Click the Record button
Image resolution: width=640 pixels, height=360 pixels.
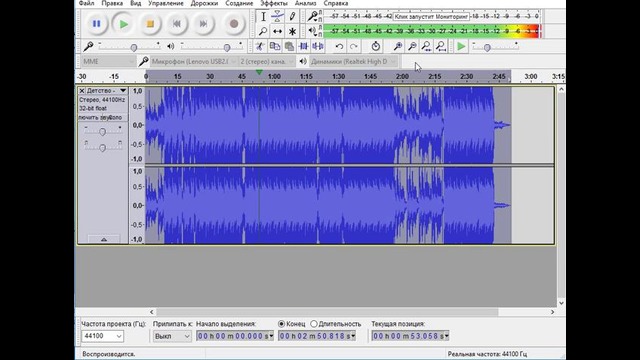[234, 24]
